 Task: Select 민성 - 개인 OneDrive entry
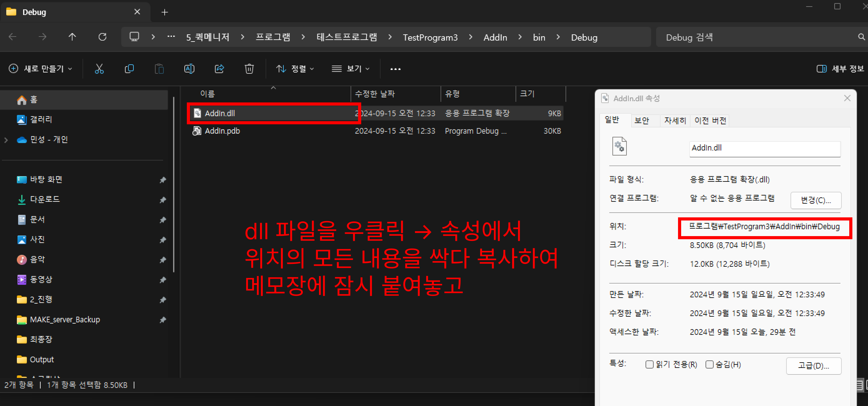click(84, 140)
